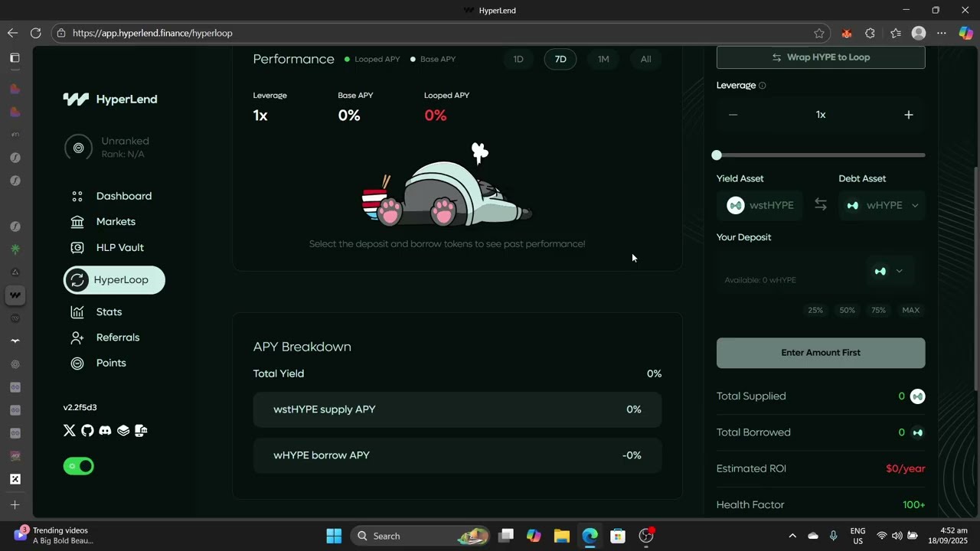Open Task View on the taskbar
The width and height of the screenshot is (980, 551).
[506, 536]
